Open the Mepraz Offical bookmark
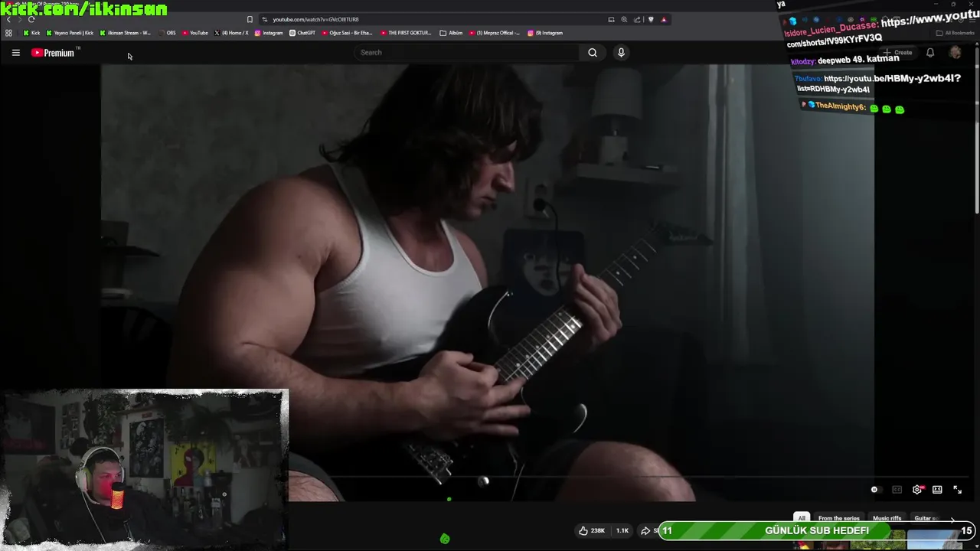 pos(495,33)
